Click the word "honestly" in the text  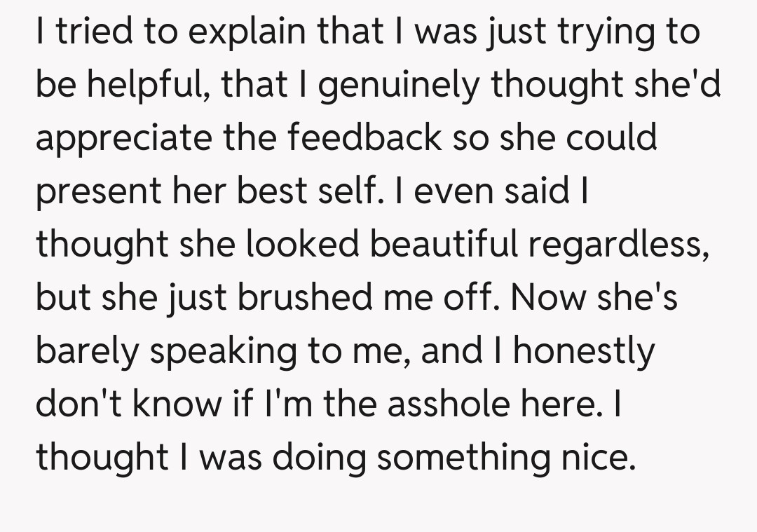coord(582,350)
